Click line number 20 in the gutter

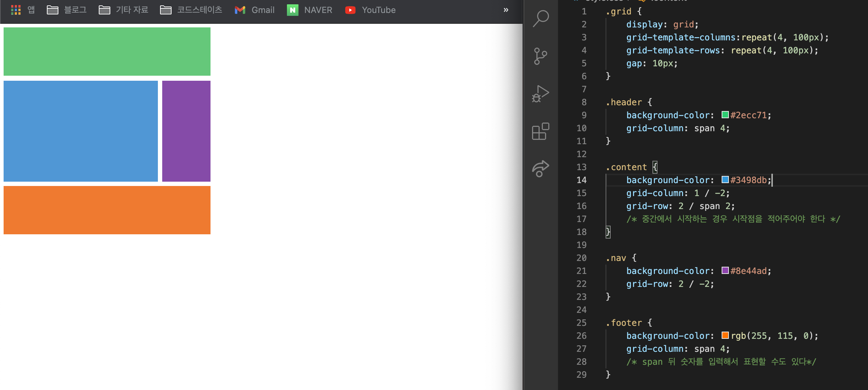[x=581, y=258]
